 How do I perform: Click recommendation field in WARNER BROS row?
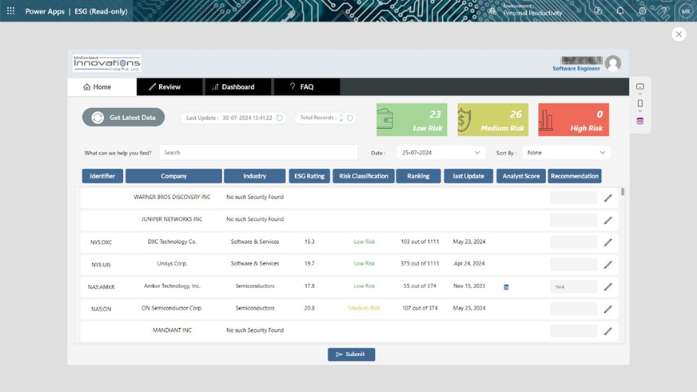click(573, 198)
